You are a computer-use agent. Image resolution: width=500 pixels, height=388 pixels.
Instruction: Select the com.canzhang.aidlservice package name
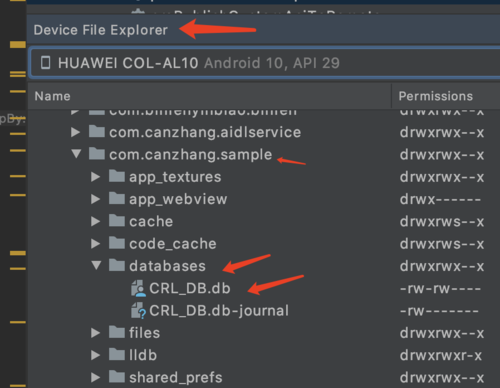click(x=205, y=133)
